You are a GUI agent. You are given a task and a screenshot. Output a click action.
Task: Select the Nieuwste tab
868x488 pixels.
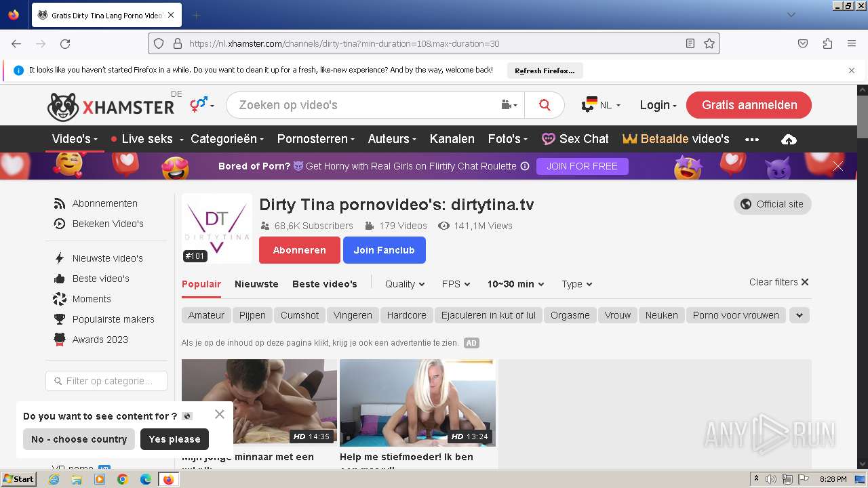(256, 284)
